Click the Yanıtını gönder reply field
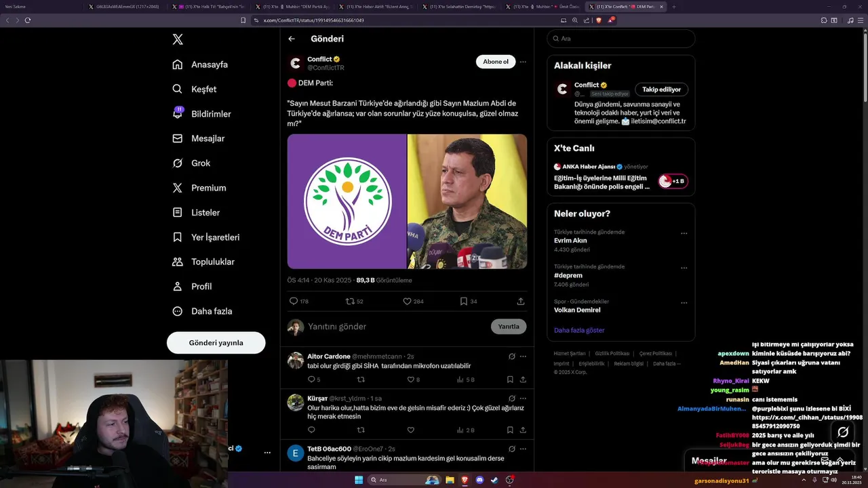This screenshot has height=488, width=868. point(397,327)
